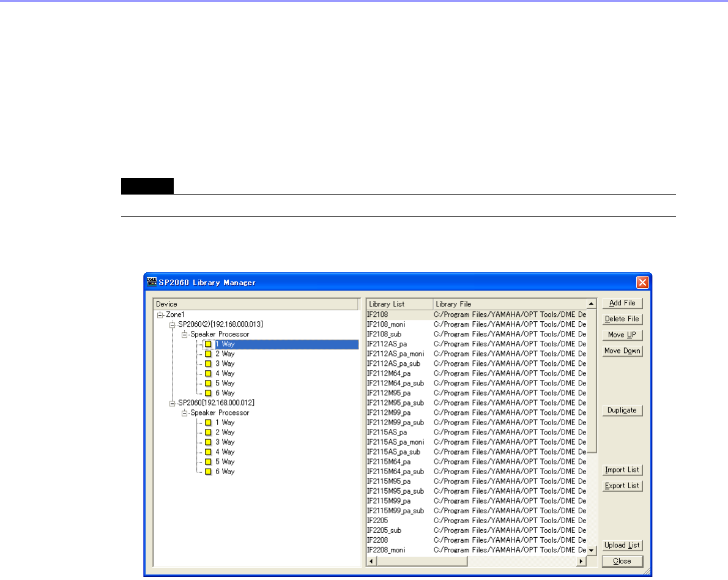728x580 pixels.
Task: Click the Delete File button
Action: pyautogui.click(x=622, y=319)
